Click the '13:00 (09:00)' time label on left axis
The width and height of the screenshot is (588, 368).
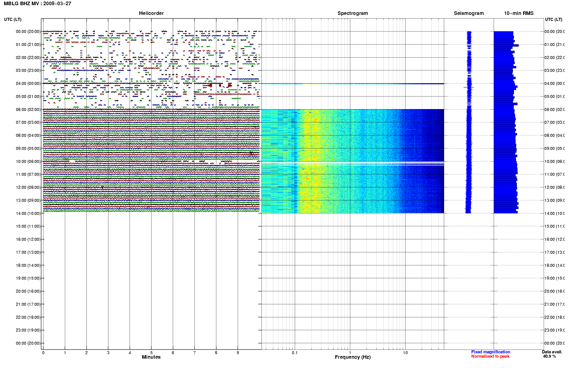click(x=28, y=201)
